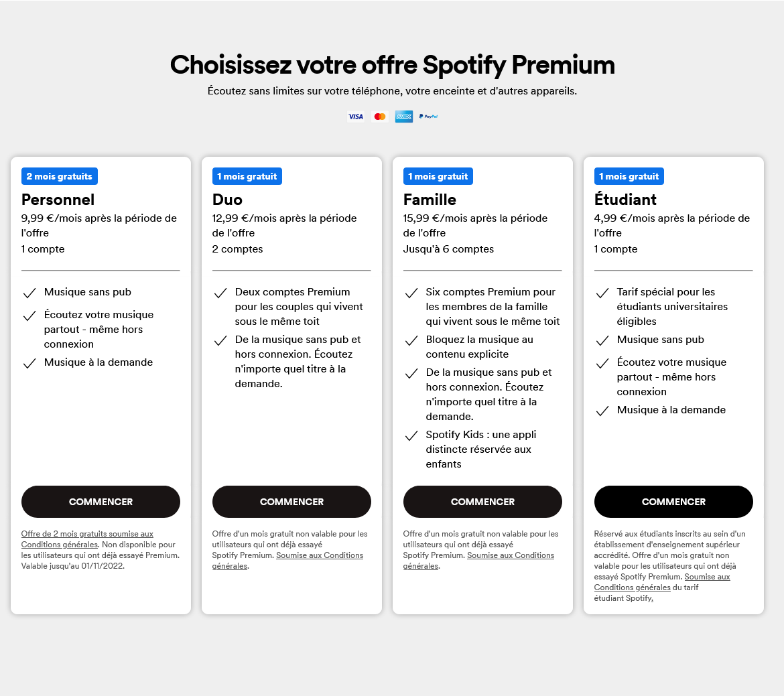Select the Famille plan heading
784x696 pixels.
(x=430, y=200)
